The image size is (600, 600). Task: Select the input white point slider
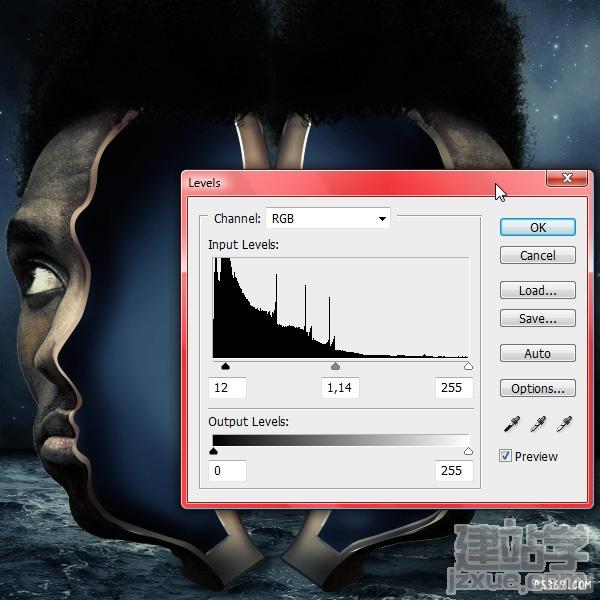(x=468, y=367)
